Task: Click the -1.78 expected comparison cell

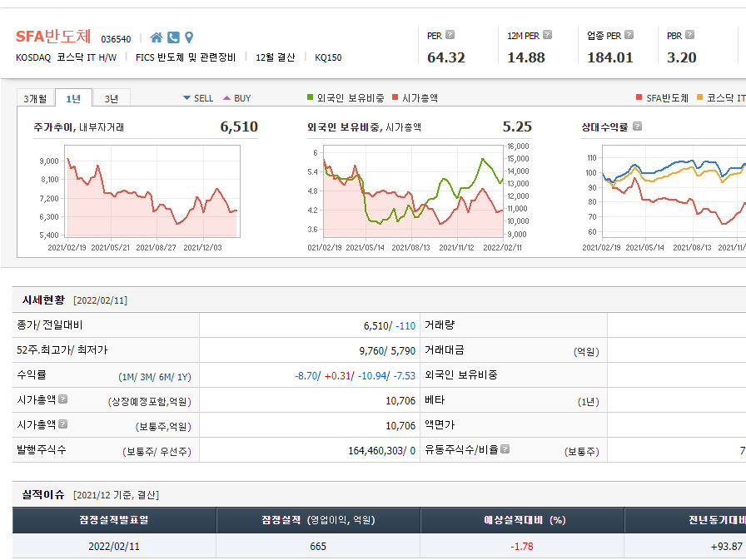Action: click(522, 547)
